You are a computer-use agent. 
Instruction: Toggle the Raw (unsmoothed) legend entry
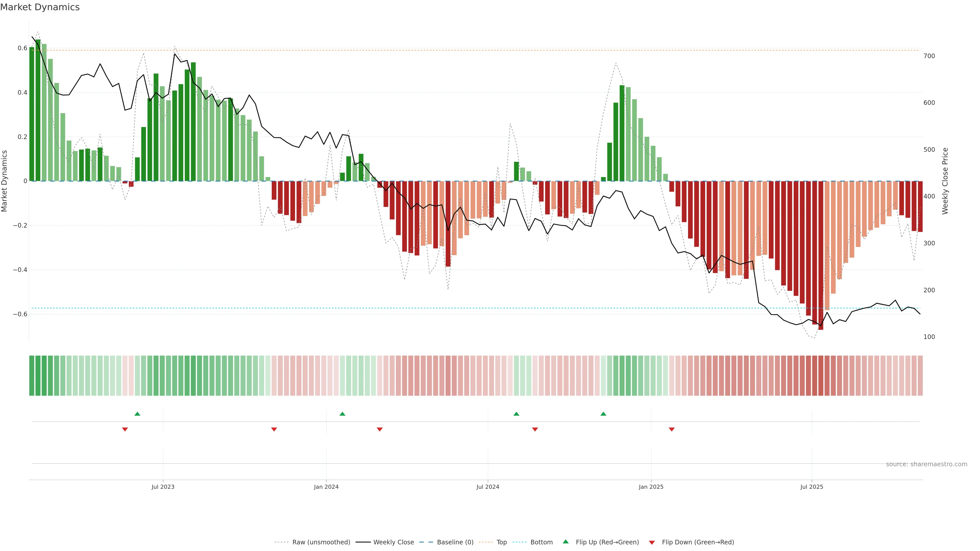coord(321,542)
